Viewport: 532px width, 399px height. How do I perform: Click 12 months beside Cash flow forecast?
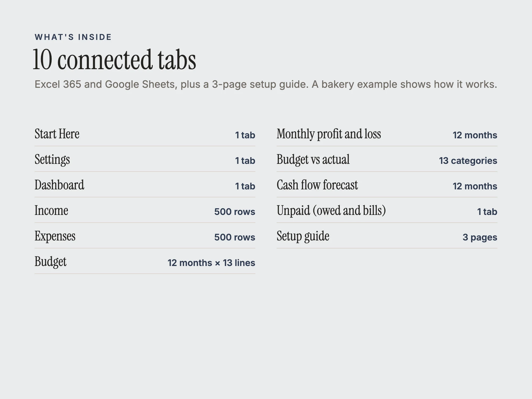coord(475,186)
